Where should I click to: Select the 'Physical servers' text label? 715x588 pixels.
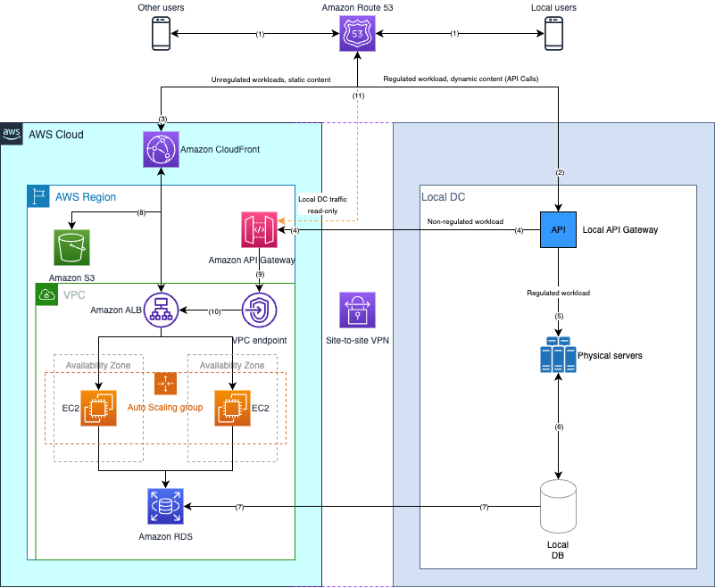[x=610, y=355]
